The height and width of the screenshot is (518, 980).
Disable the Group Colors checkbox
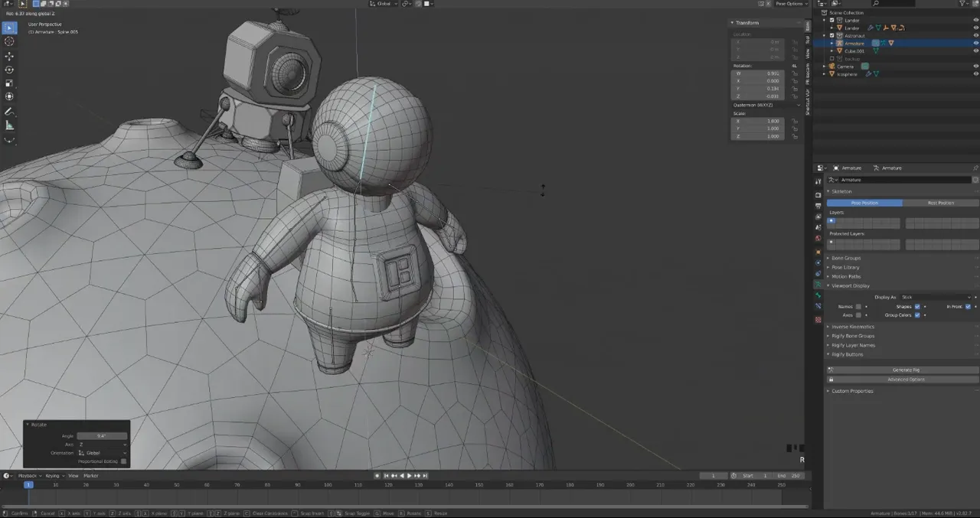917,315
